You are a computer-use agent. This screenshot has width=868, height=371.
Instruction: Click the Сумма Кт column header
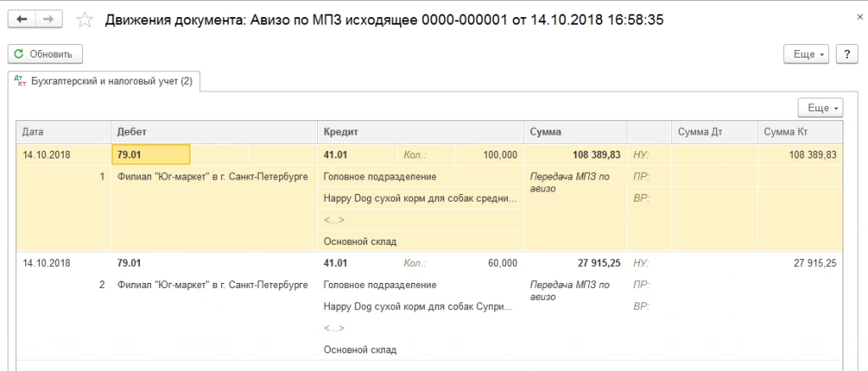799,132
